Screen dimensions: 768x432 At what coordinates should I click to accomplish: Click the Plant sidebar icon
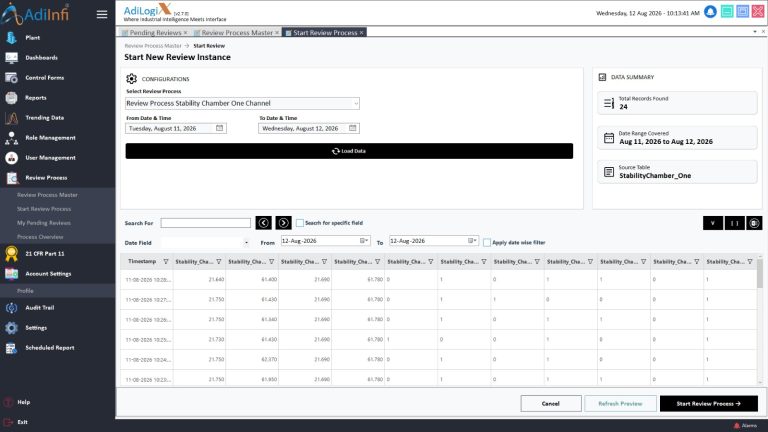coord(11,38)
